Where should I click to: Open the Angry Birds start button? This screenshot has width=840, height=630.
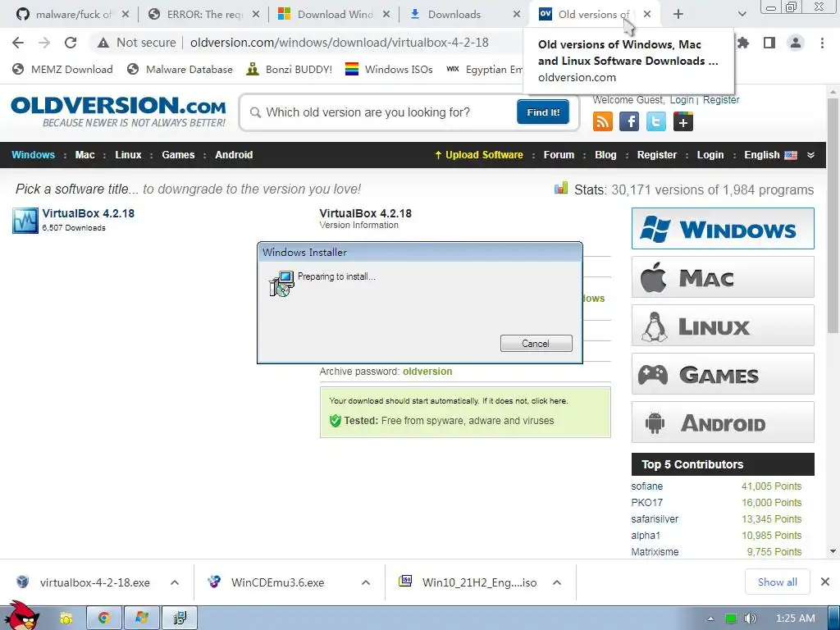[21, 615]
